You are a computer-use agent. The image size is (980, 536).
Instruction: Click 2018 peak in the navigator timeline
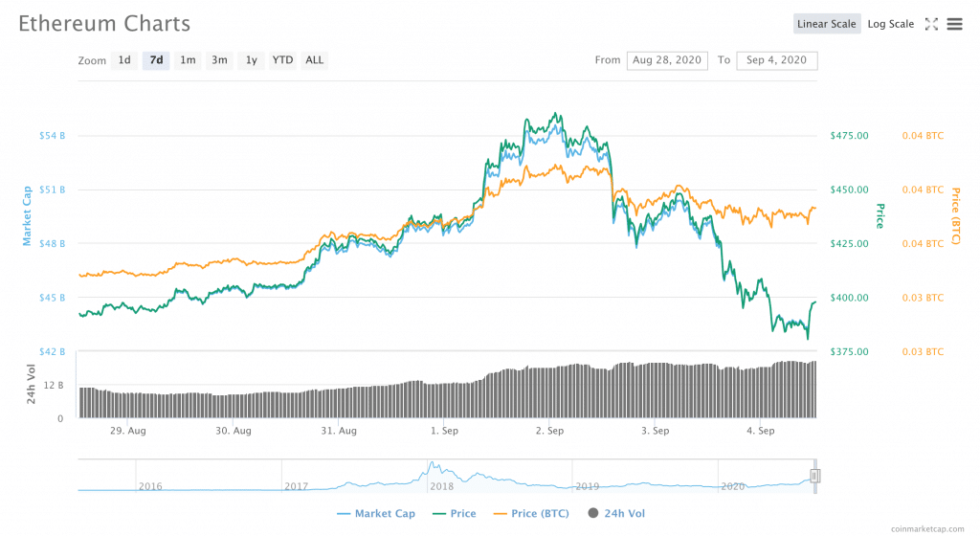pyautogui.click(x=434, y=467)
